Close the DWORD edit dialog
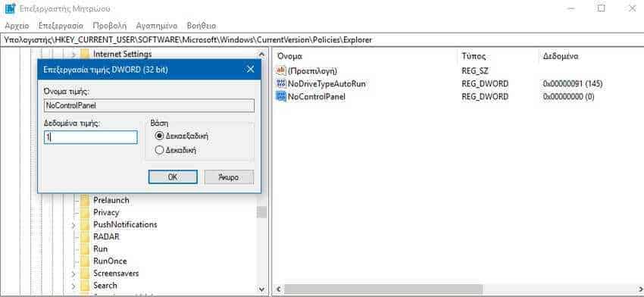The height and width of the screenshot is (297, 644). pos(250,70)
